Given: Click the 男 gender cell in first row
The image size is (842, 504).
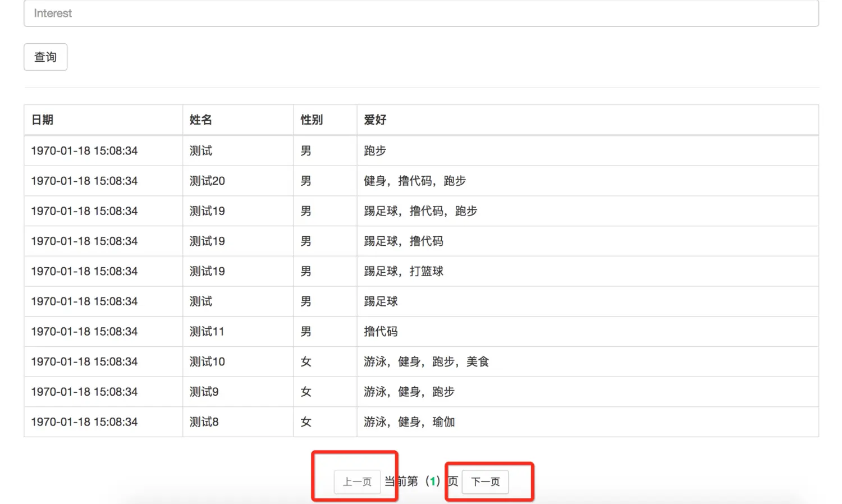Looking at the screenshot, I should 306,150.
